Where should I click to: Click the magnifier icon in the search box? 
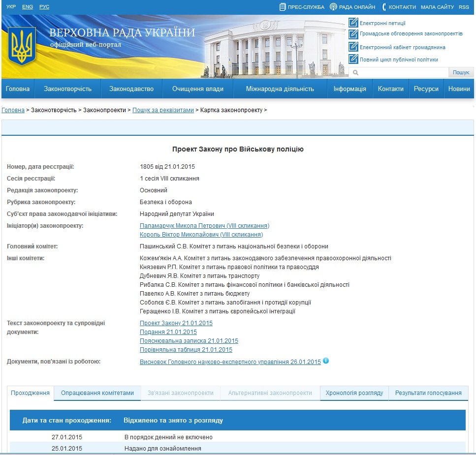point(355,72)
